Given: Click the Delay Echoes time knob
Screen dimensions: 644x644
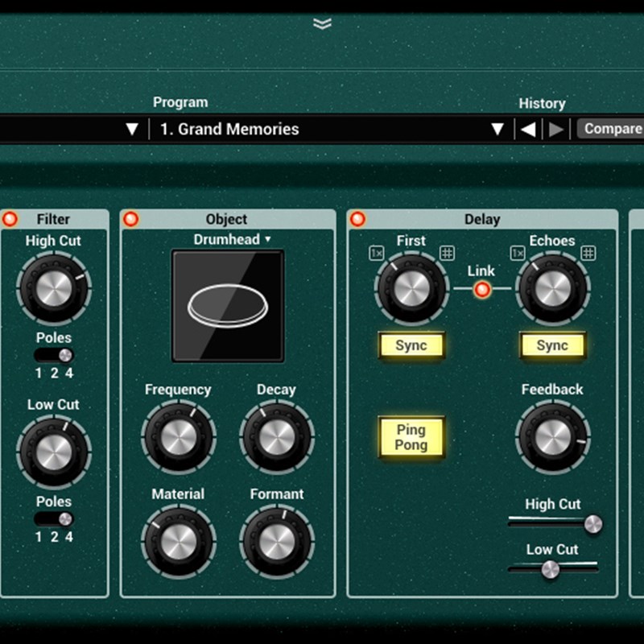Looking at the screenshot, I should coord(553,289).
